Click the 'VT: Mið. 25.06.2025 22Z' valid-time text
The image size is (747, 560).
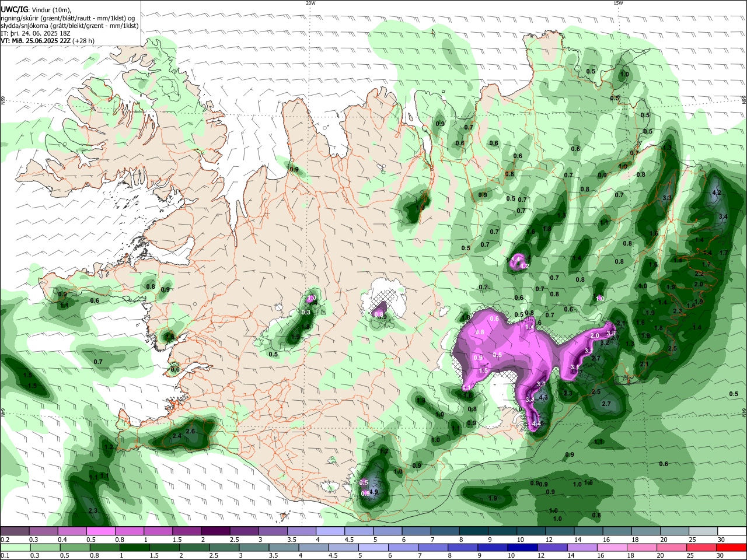[x=36, y=41]
